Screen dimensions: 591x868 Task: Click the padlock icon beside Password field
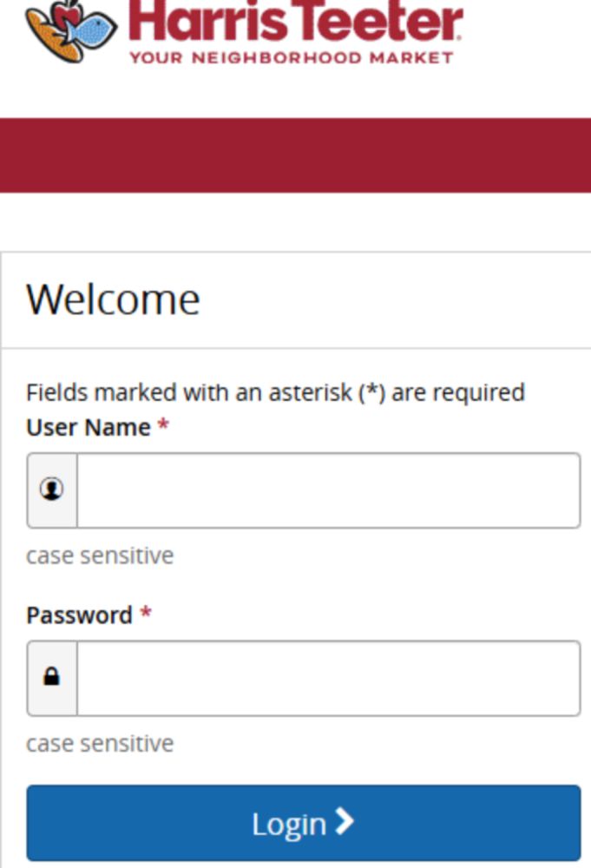tap(52, 678)
